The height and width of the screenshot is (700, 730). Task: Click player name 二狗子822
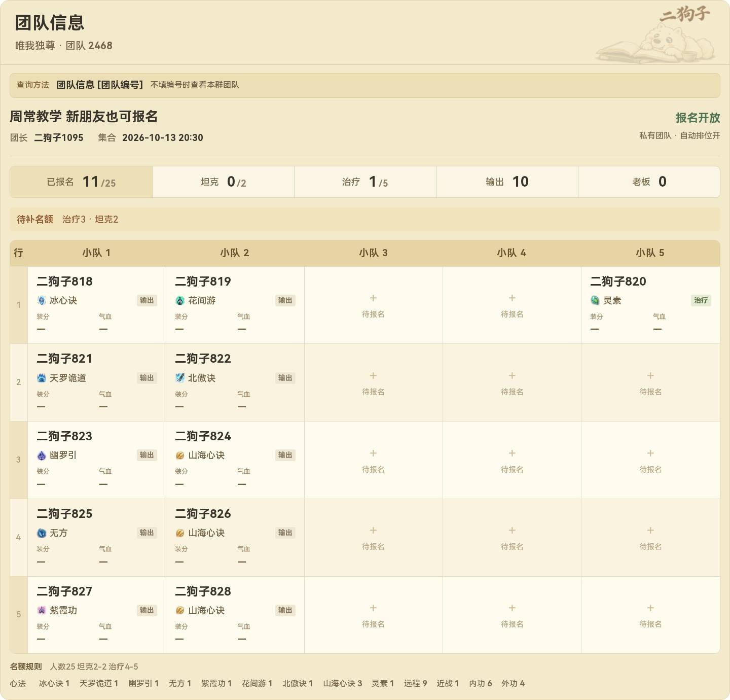click(203, 359)
